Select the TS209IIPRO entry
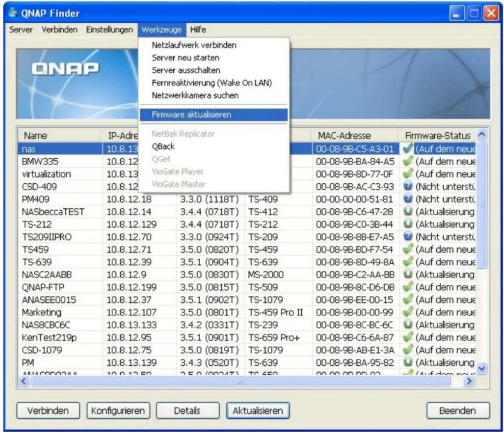 point(47,236)
